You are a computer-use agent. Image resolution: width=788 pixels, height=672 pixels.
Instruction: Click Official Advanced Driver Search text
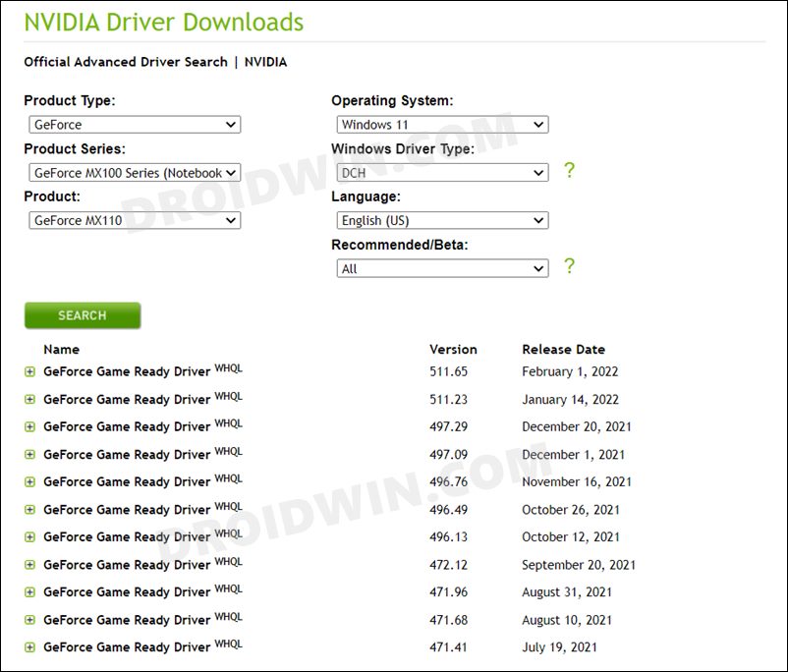pyautogui.click(x=126, y=62)
